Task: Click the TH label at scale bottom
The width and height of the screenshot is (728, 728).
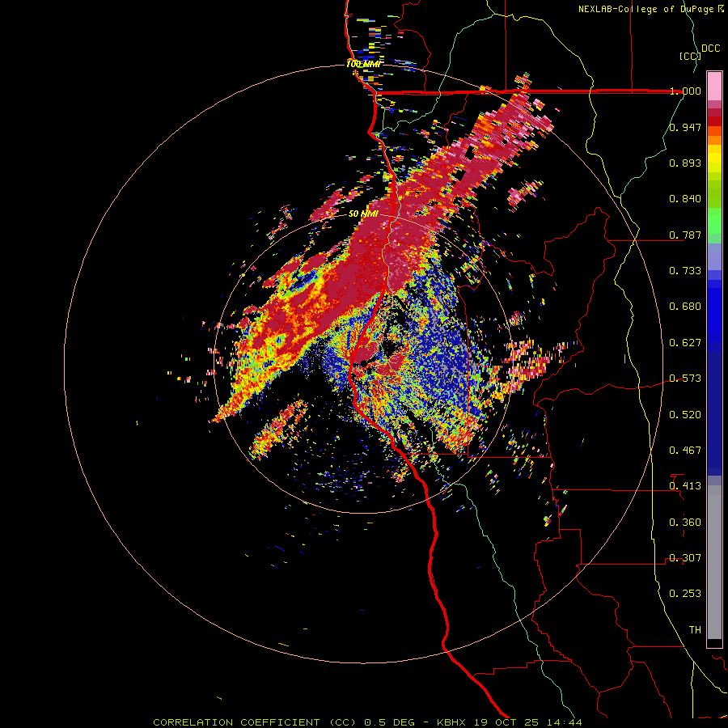Action: coord(695,630)
